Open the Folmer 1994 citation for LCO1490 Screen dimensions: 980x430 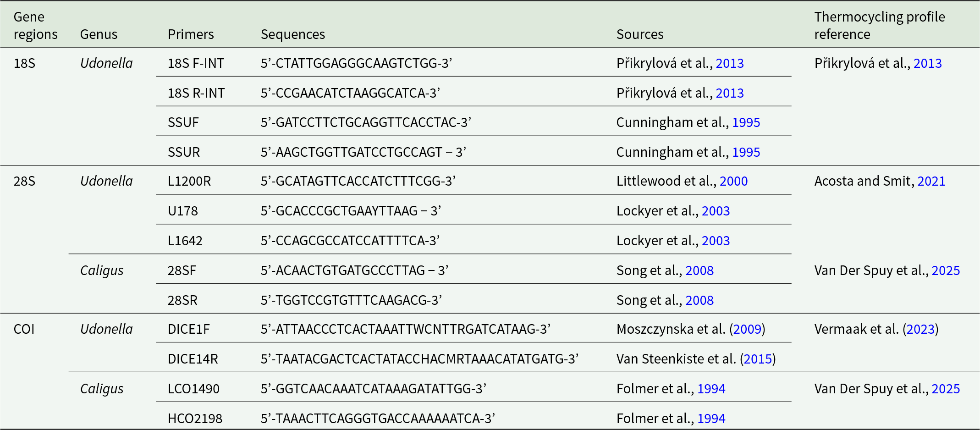coord(711,389)
